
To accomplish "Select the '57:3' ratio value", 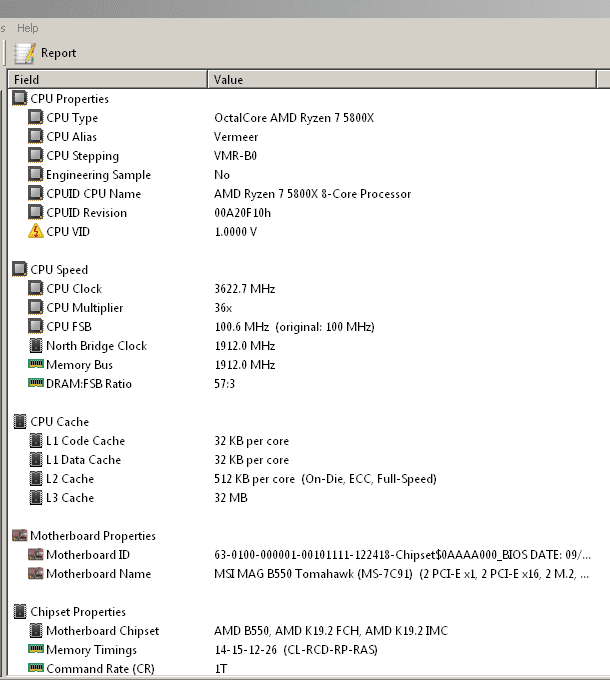I will [225, 384].
